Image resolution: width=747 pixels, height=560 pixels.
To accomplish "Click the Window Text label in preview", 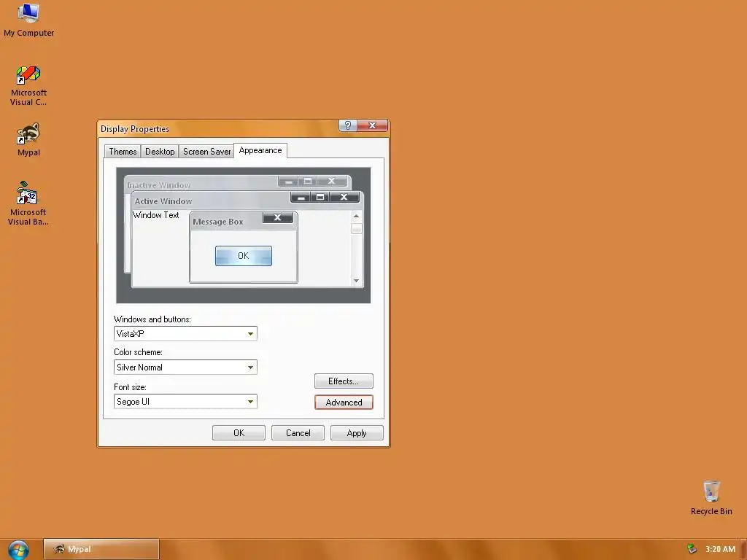I will point(156,215).
